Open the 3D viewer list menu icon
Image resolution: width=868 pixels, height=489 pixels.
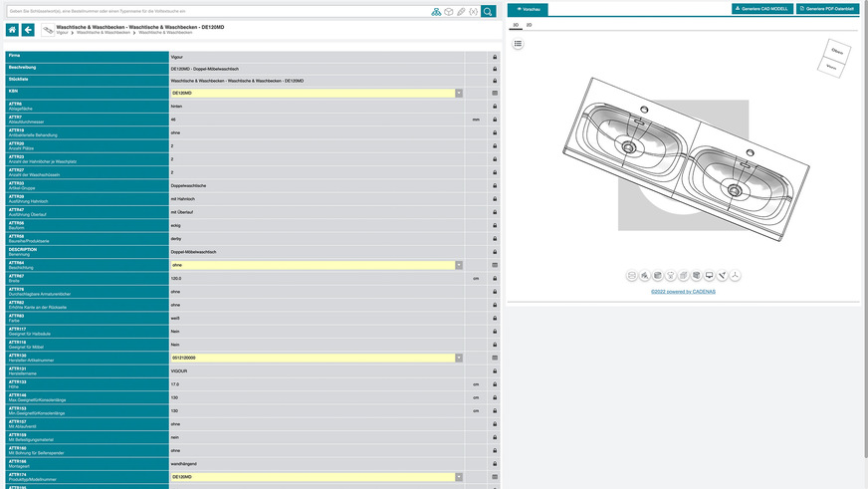tap(519, 44)
